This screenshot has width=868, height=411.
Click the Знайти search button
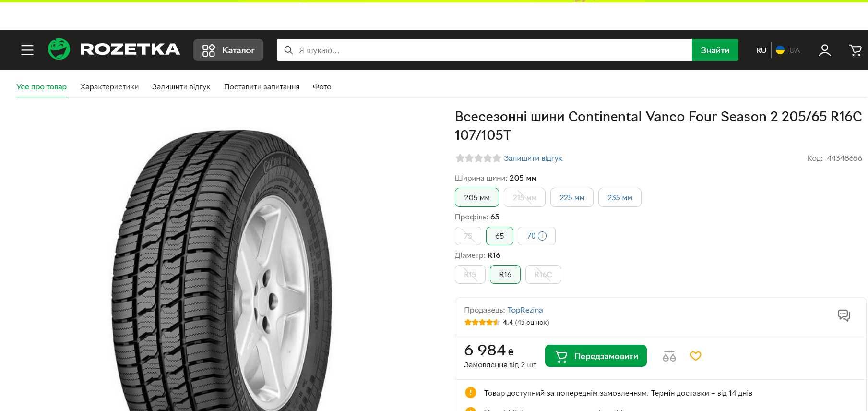click(x=715, y=50)
